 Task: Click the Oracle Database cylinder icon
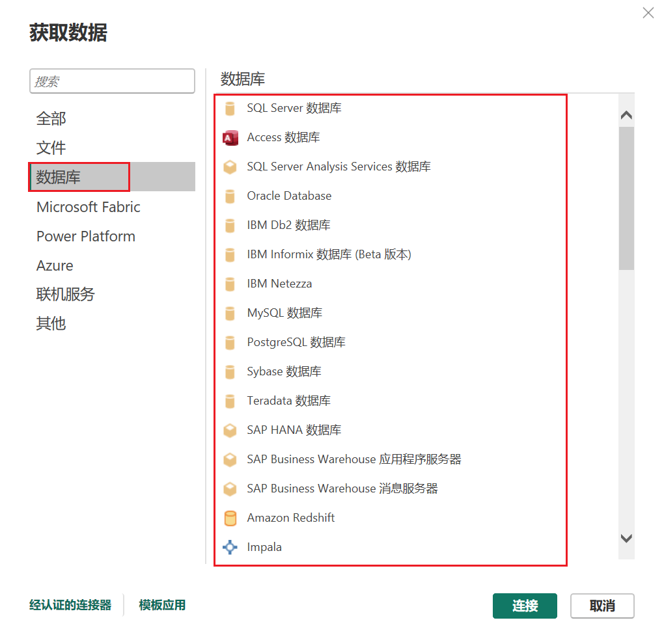click(230, 196)
